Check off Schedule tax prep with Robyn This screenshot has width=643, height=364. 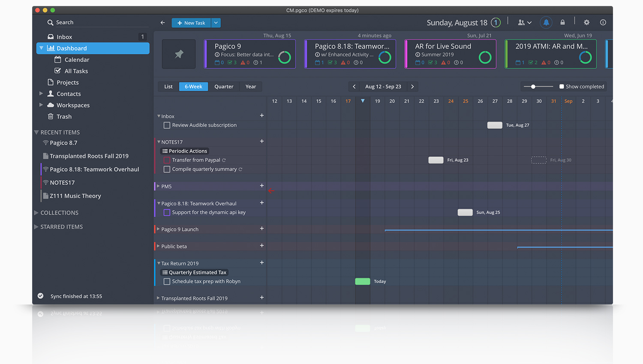167,281
